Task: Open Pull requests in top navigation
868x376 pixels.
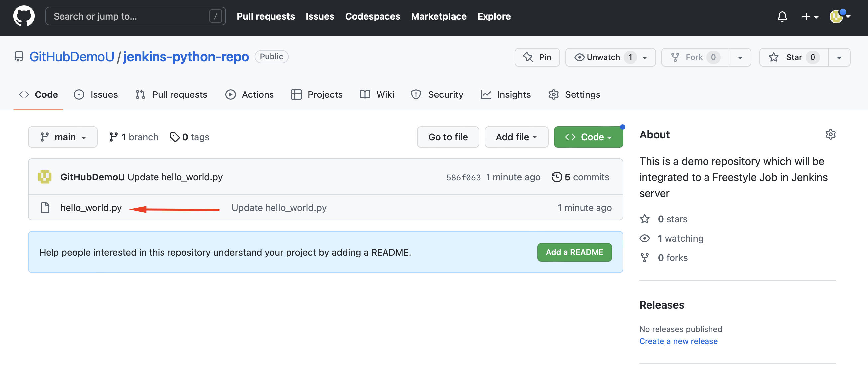Action: click(x=266, y=16)
